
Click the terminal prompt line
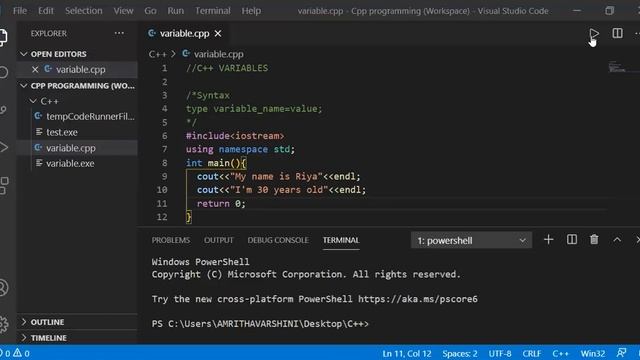click(260, 324)
